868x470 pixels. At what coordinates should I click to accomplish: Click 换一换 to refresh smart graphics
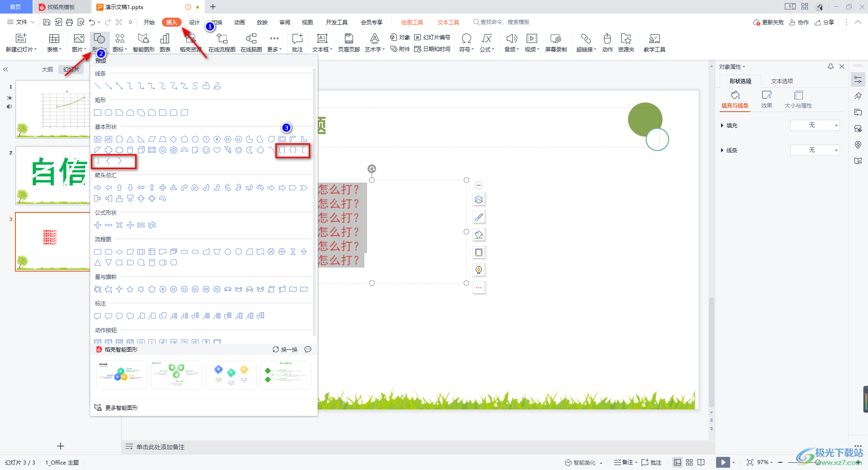[x=285, y=349]
